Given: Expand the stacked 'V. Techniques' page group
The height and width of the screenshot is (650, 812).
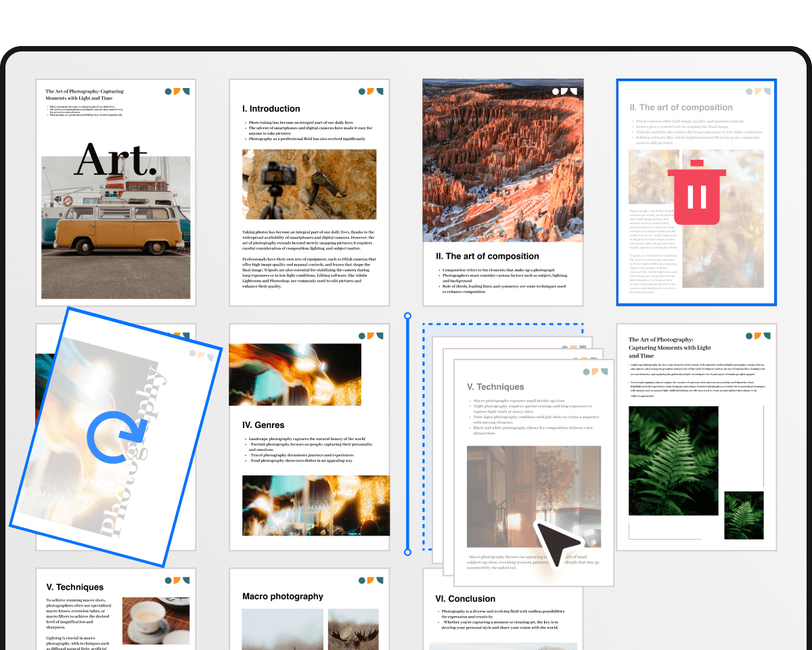Looking at the screenshot, I should coord(534,474).
